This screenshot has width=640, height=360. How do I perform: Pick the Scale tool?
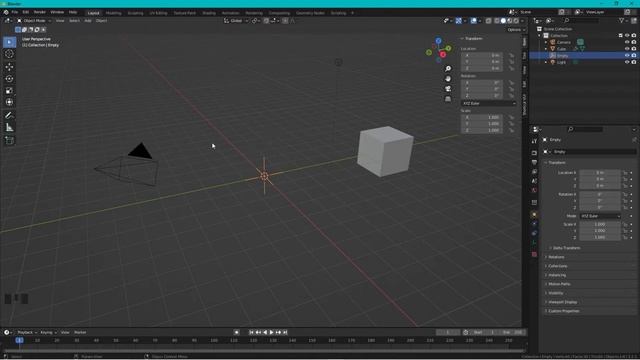tap(9, 90)
